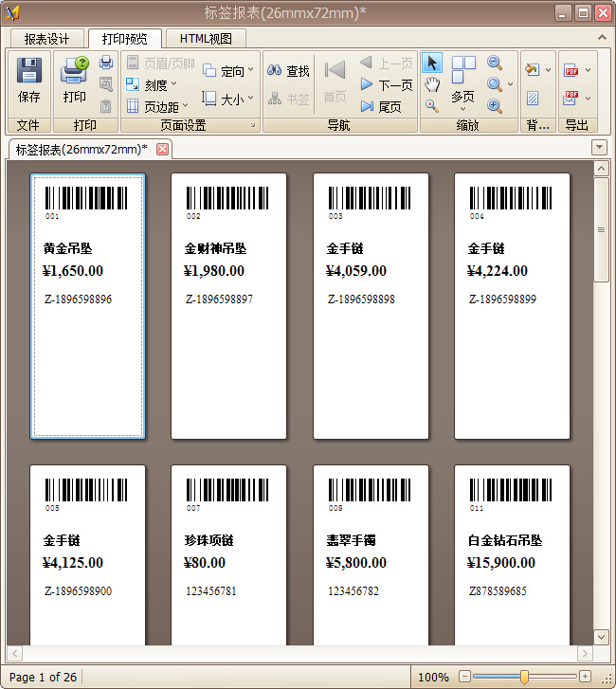616x689 pixels.
Task: Click the 100% zoom level indicator
Action: [433, 677]
